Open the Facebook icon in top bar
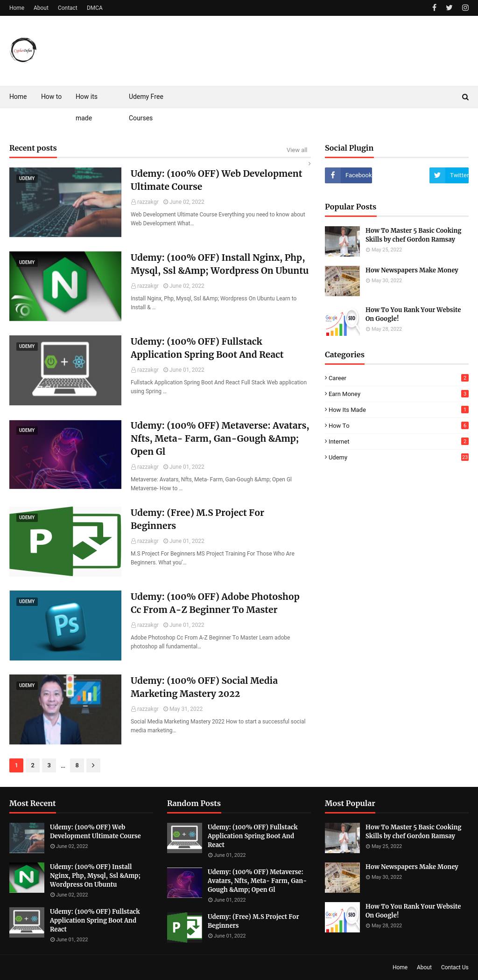The height and width of the screenshot is (980, 478). pos(434,7)
